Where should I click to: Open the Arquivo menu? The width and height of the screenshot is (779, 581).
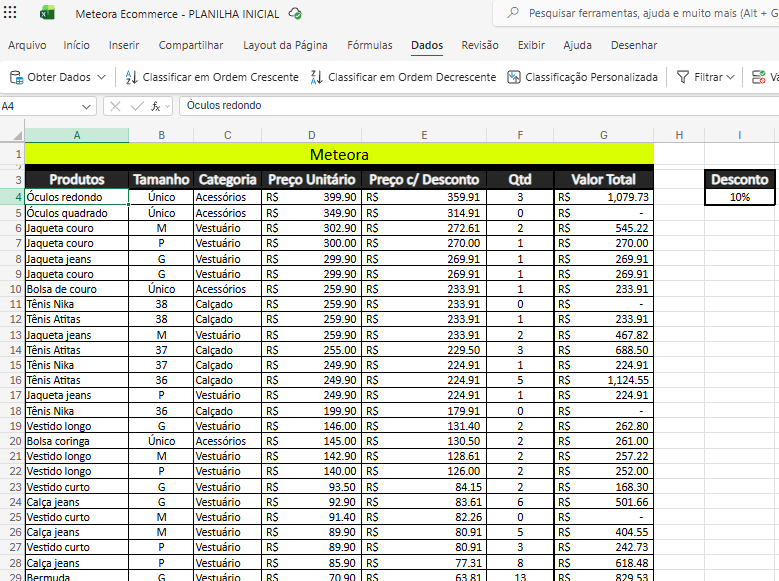[27, 45]
